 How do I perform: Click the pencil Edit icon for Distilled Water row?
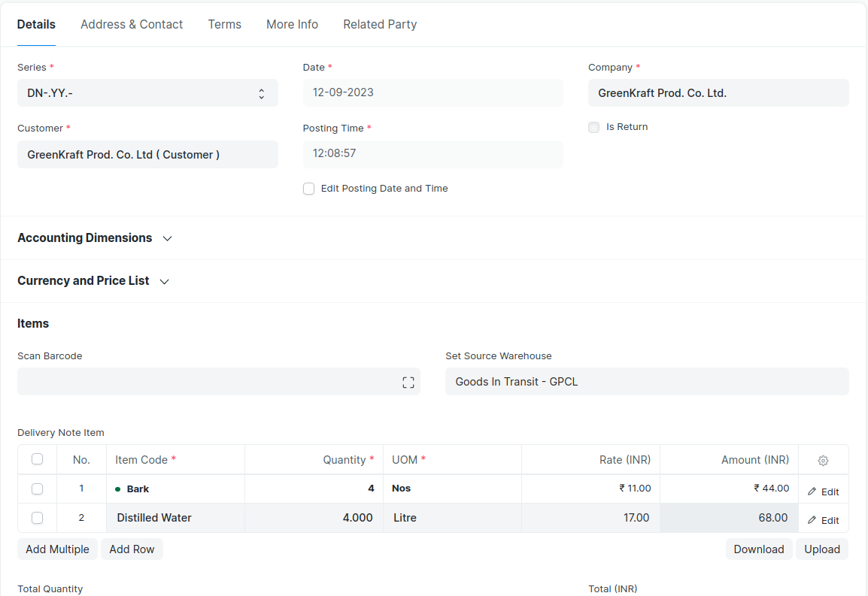point(812,520)
